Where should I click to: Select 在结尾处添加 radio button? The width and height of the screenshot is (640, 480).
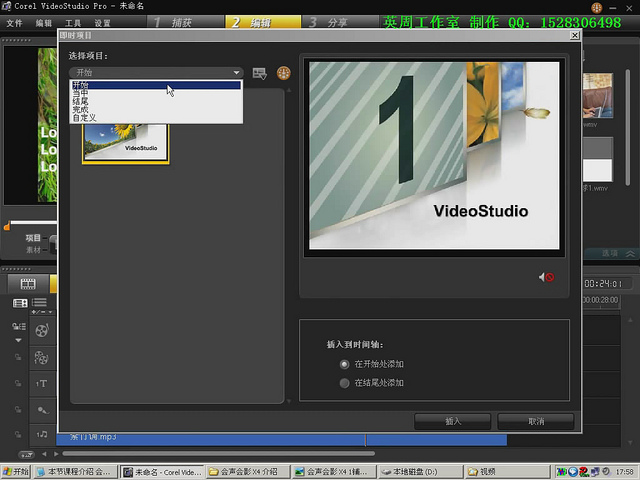coord(344,383)
